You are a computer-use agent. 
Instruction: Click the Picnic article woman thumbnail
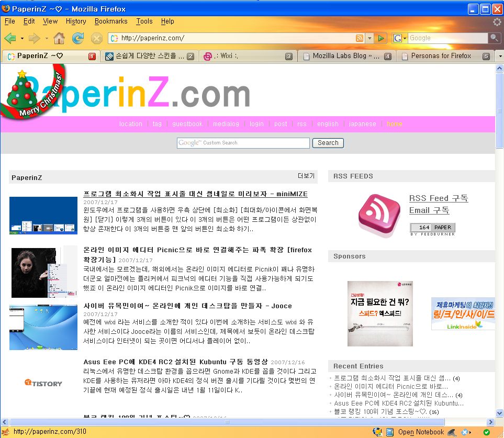[x=44, y=272]
